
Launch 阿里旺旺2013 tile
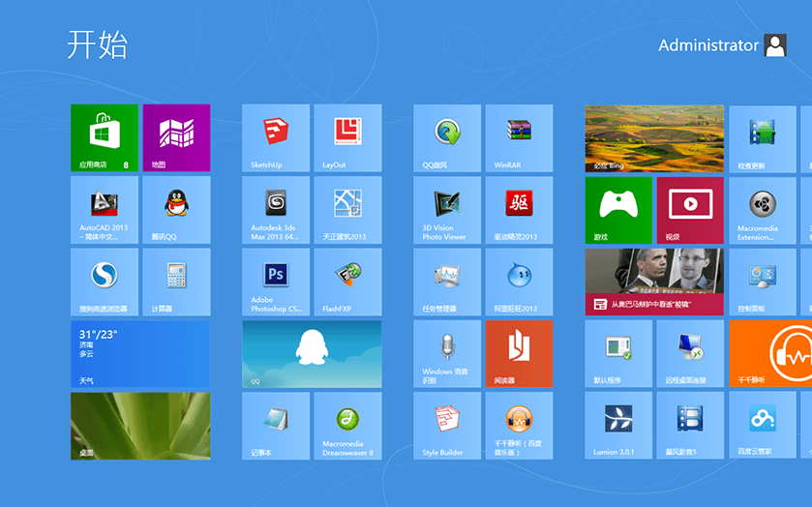(520, 282)
